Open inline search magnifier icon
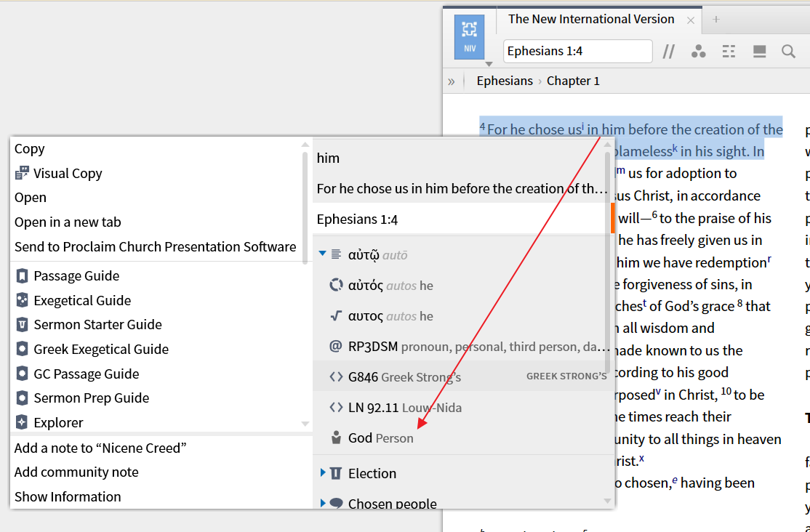 click(x=788, y=51)
